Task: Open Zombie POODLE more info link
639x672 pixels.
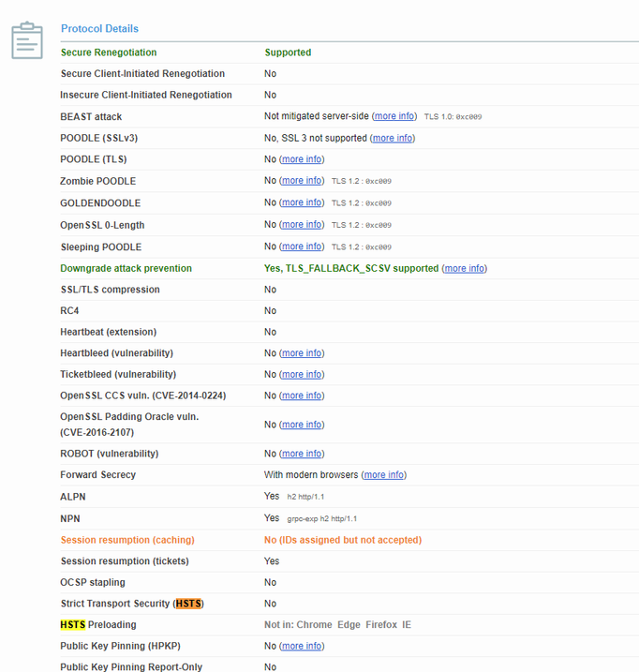Action: [302, 181]
